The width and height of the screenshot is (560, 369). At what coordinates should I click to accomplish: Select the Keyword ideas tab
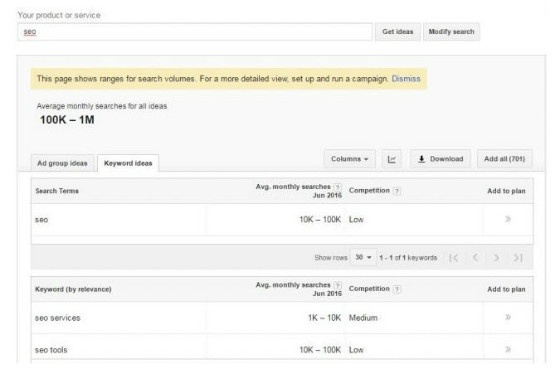point(128,163)
